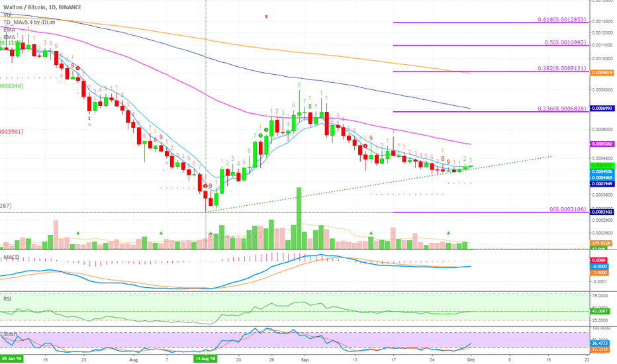This screenshot has height=364, width=617.
Task: Click the orange 0.0009019 price tag
Action: pos(602,73)
